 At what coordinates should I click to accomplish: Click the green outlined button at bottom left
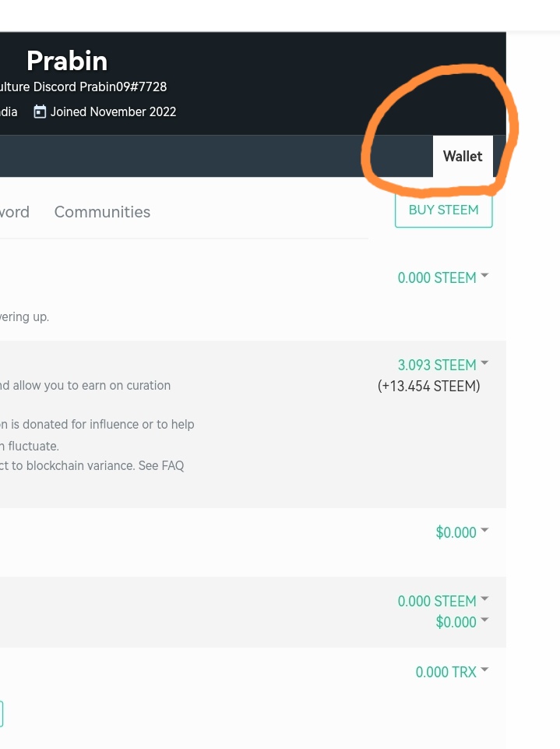(x=2, y=714)
